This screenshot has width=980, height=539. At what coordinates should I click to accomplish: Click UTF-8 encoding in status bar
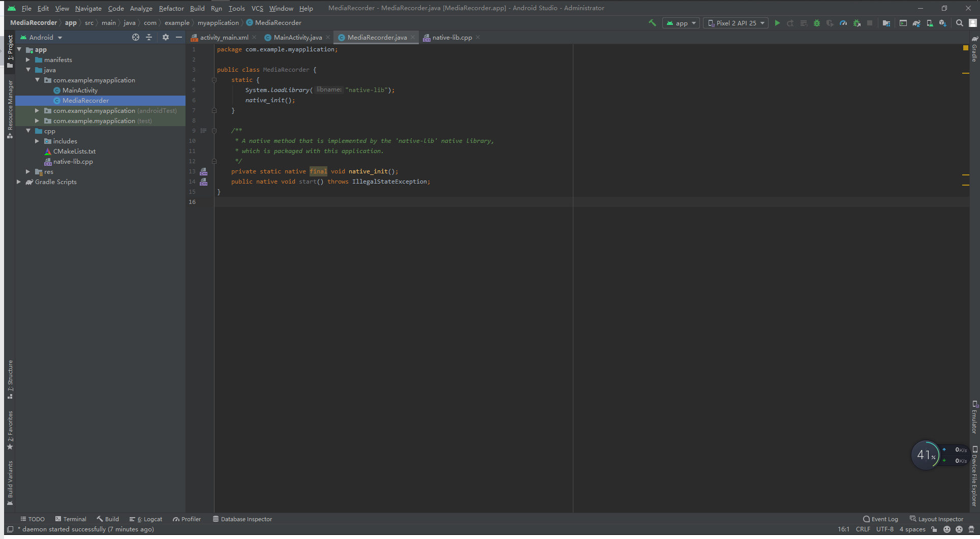(885, 529)
